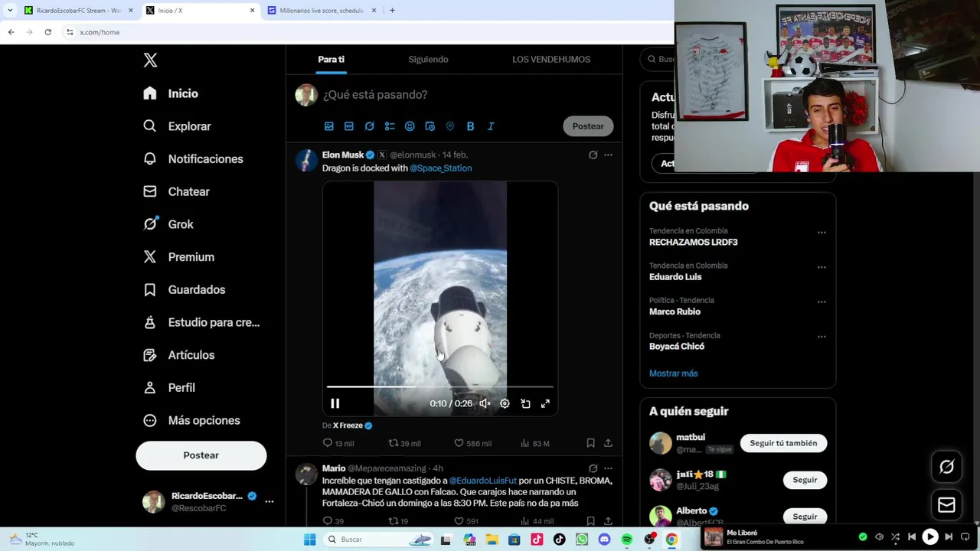This screenshot has width=980, height=551.
Task: Click Grok explain icon on Elon Musk's post
Action: [593, 155]
